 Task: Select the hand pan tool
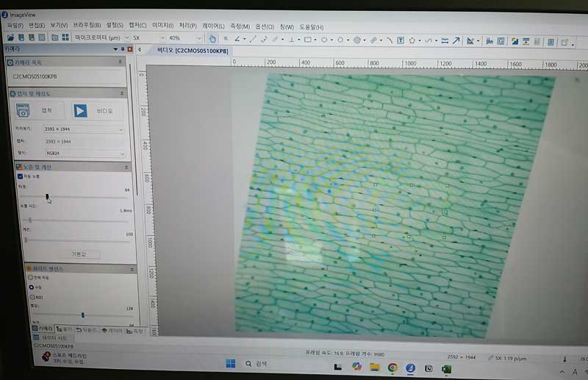(x=212, y=39)
